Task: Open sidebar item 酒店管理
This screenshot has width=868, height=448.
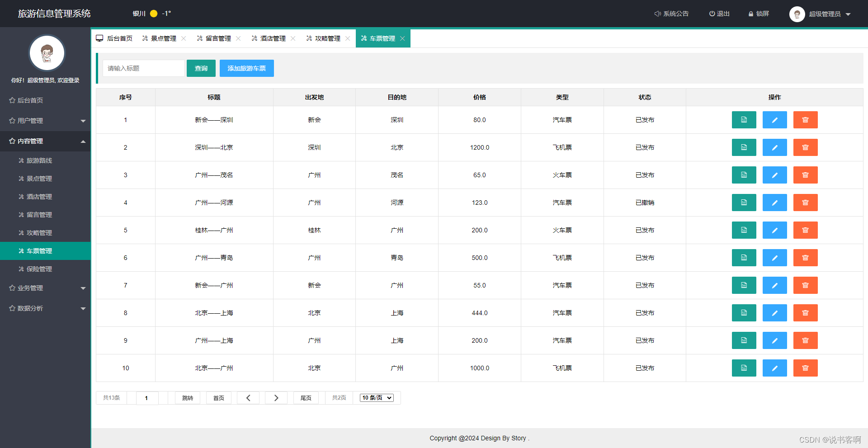Action: (45, 197)
